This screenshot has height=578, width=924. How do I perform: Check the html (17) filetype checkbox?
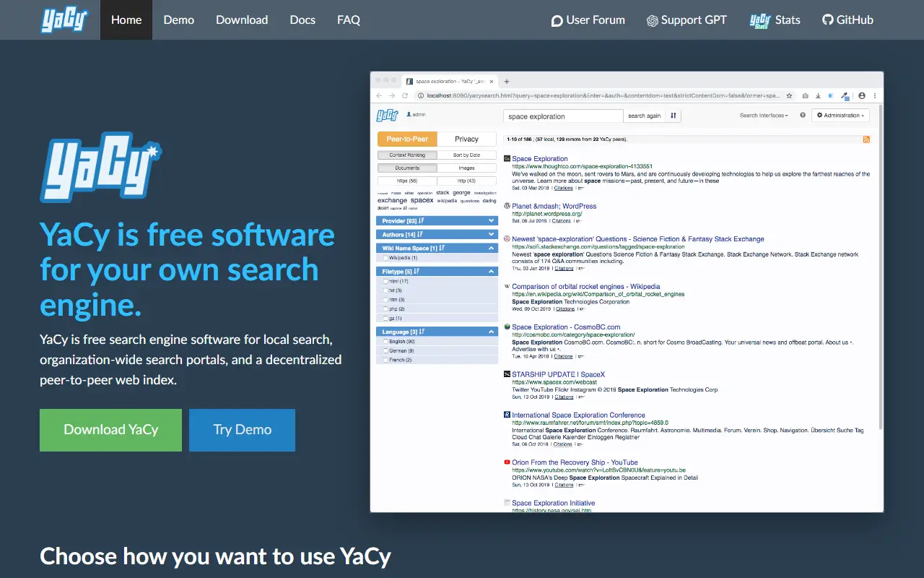pos(385,281)
